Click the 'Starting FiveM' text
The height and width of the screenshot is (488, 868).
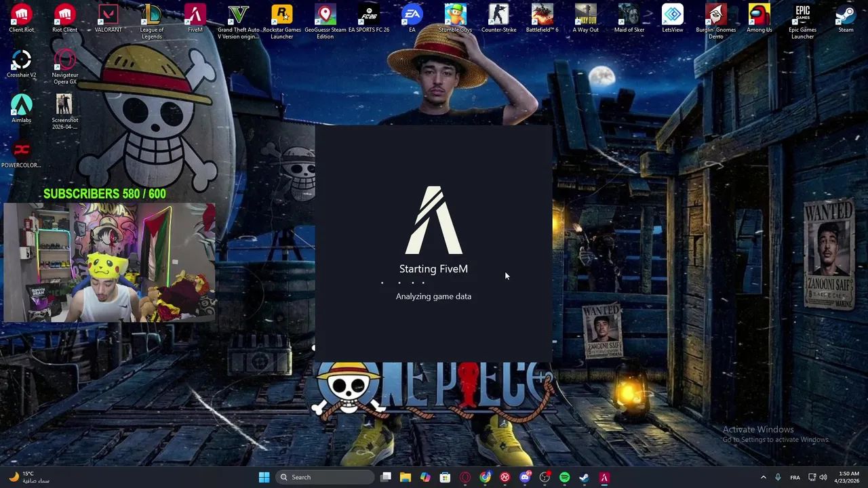click(x=433, y=269)
